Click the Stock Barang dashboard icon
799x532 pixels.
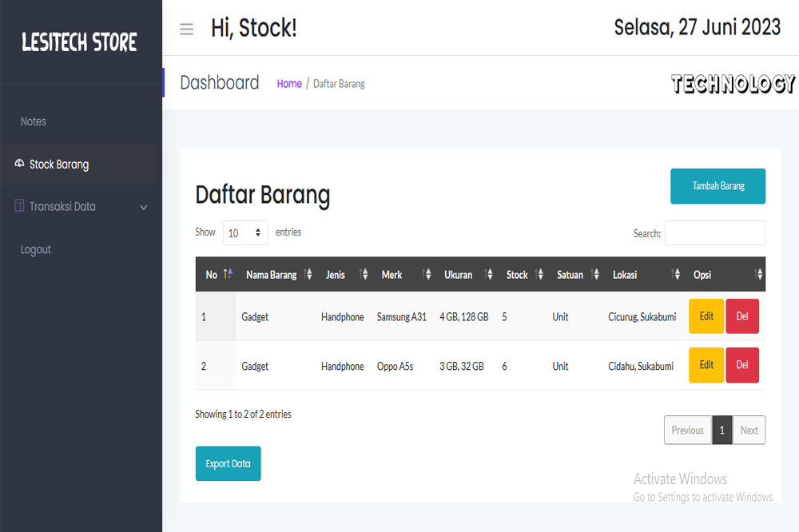(20, 164)
